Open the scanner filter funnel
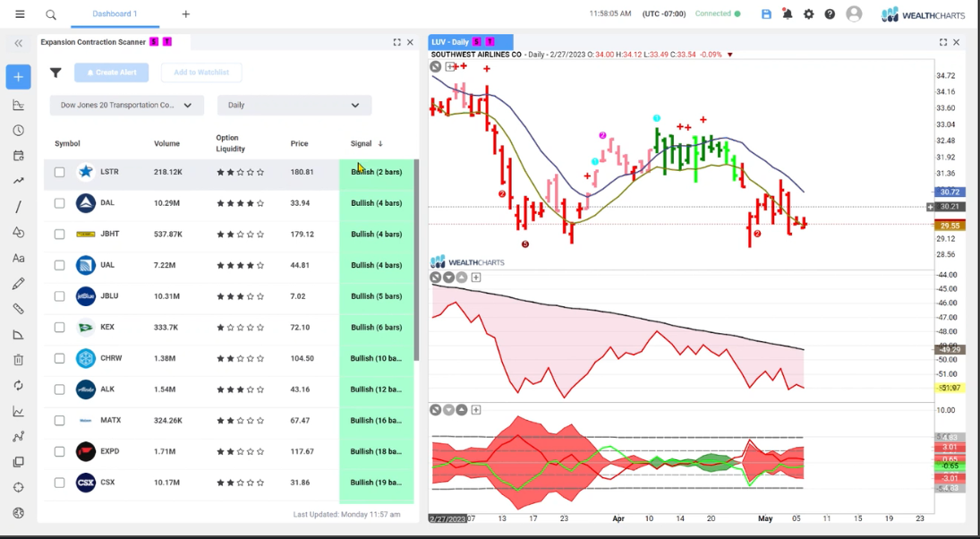 (55, 73)
